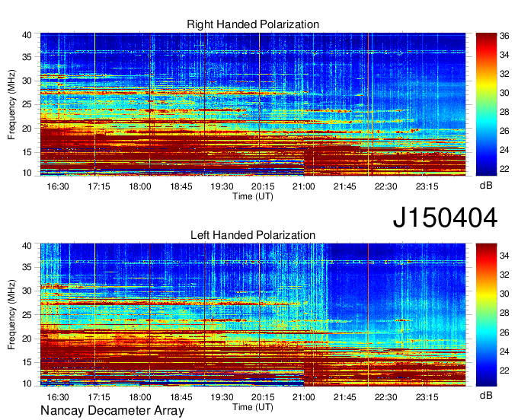Click "Time (UT)" label under Left Handed plot

(253, 407)
